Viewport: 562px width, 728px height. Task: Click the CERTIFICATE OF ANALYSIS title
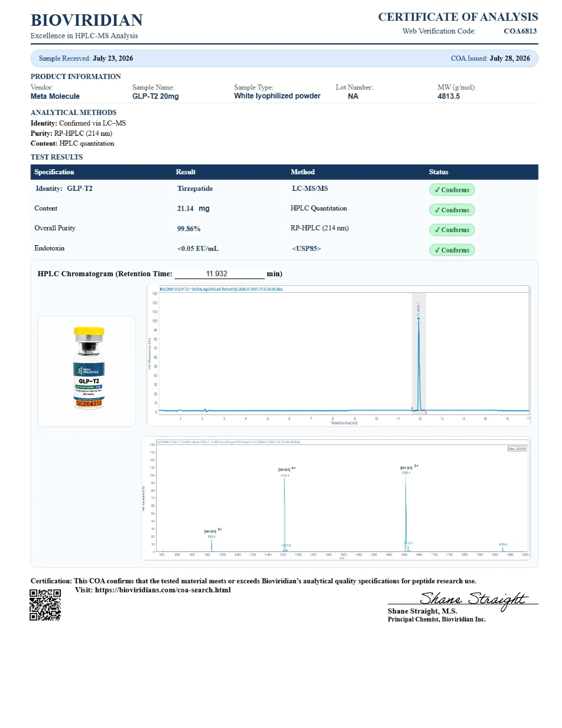[x=458, y=17]
